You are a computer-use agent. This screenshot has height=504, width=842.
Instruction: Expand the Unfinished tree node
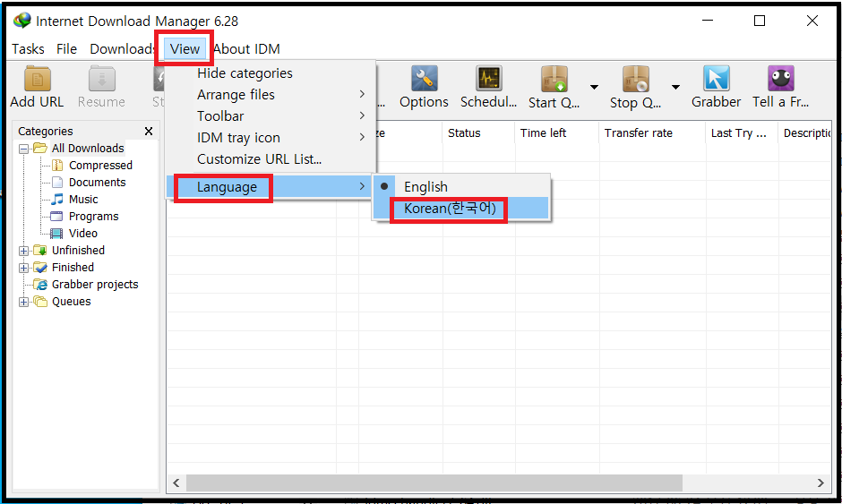click(x=23, y=251)
